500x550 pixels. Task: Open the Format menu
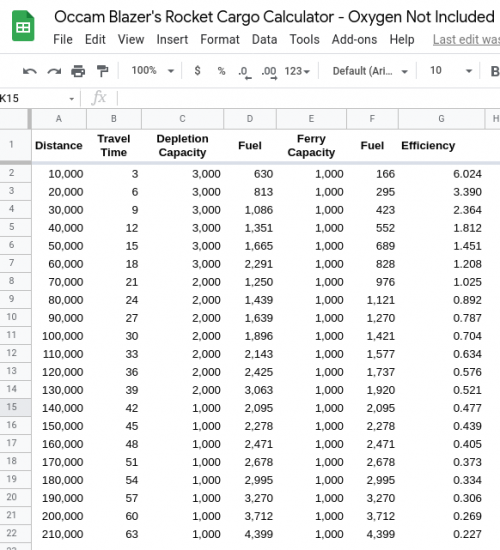220,40
